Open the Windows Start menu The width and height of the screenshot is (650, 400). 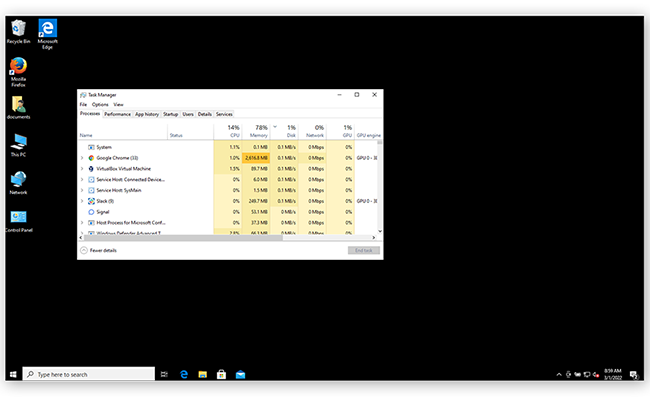click(13, 374)
